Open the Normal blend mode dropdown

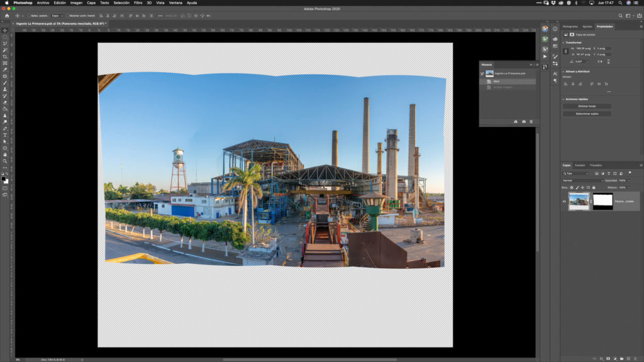(x=582, y=180)
